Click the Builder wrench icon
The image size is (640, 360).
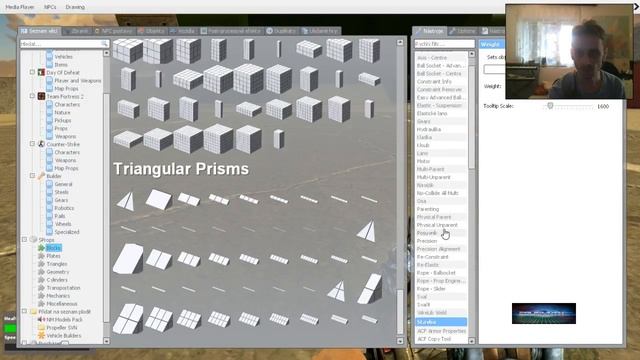click(x=41, y=176)
